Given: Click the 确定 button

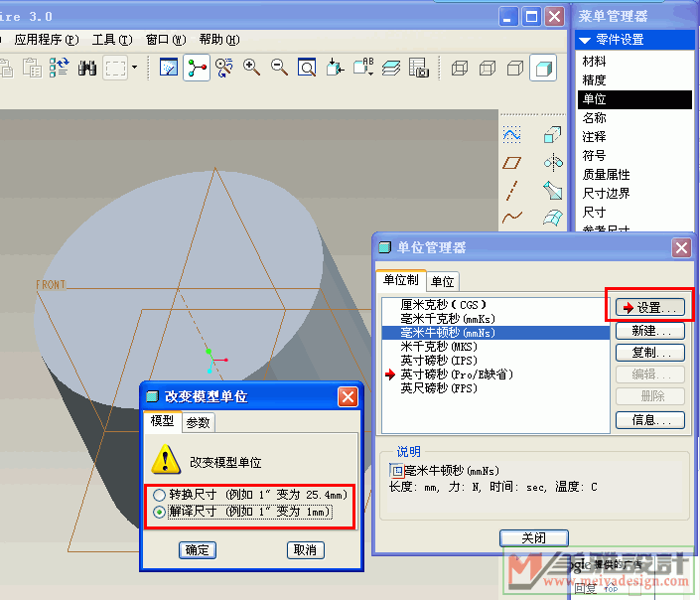Looking at the screenshot, I should (x=198, y=549).
